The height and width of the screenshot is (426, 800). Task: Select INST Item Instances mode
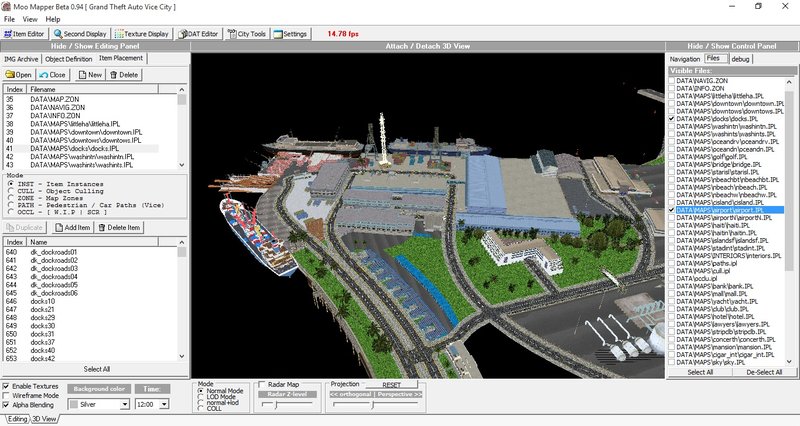11,184
